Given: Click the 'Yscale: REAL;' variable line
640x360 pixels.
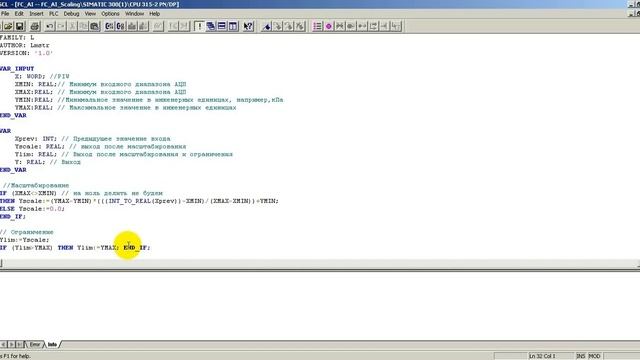Looking at the screenshot, I should (x=100, y=147).
